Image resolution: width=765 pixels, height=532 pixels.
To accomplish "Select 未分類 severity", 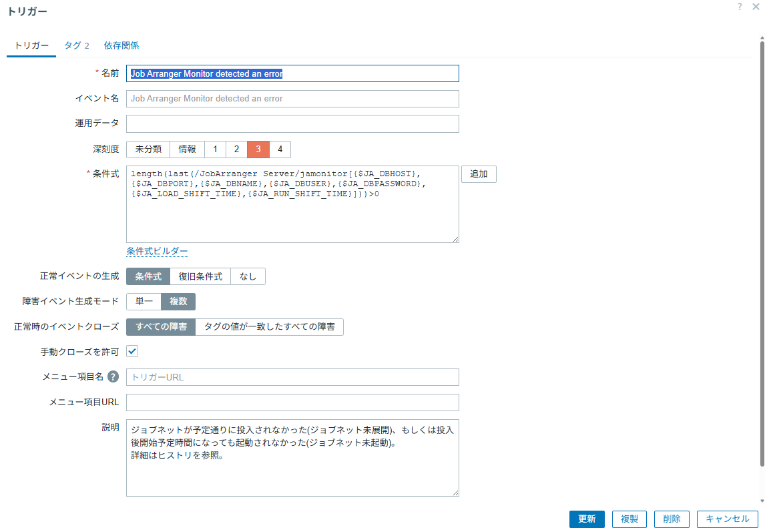I will coord(148,150).
